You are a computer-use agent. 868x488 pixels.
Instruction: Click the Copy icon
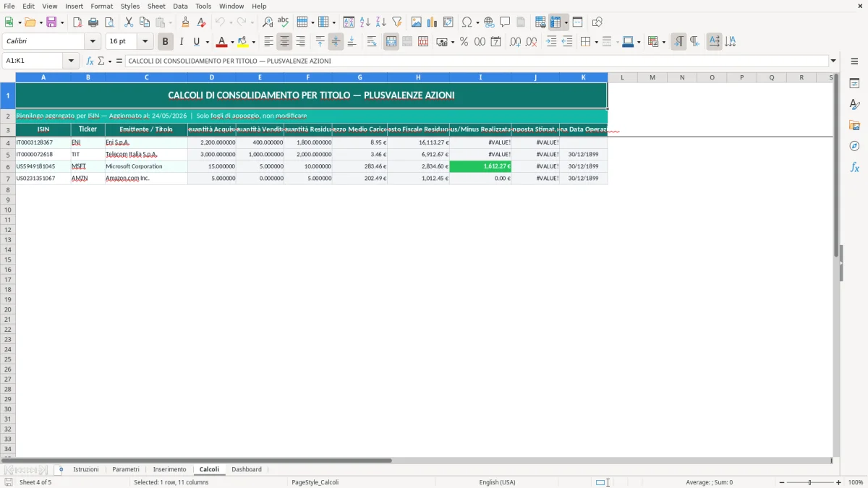[x=145, y=22]
